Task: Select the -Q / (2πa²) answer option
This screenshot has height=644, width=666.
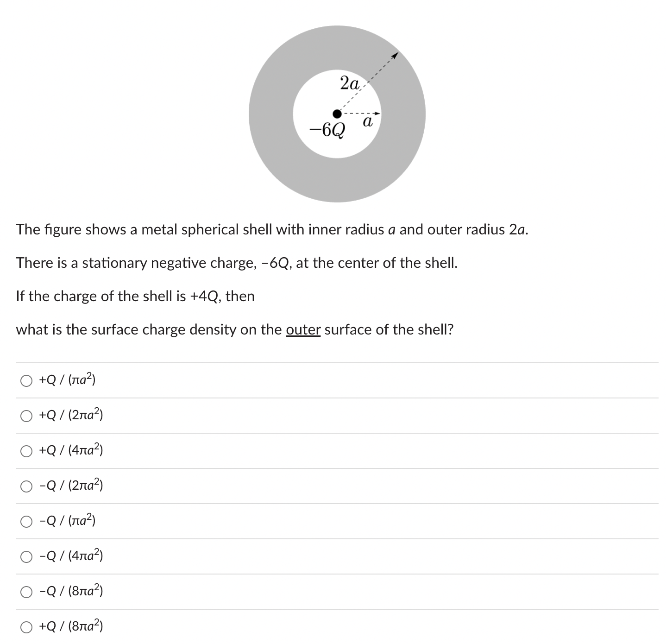Action: pos(70,486)
